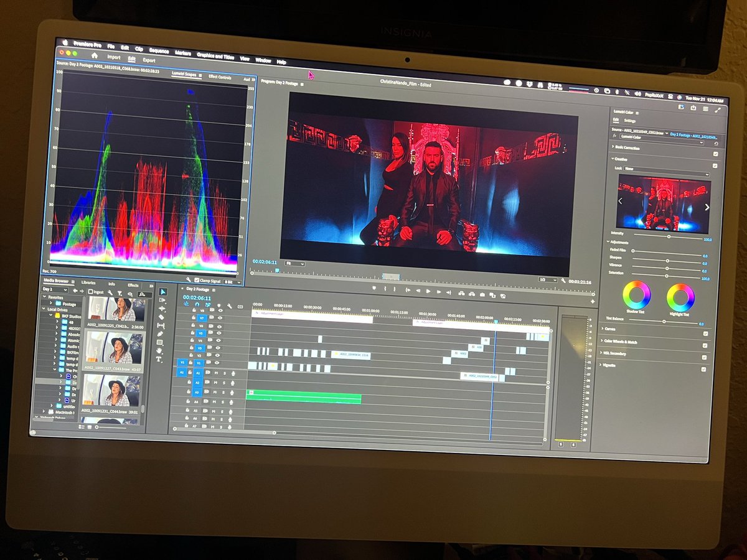Open the Clip menu

point(139,49)
